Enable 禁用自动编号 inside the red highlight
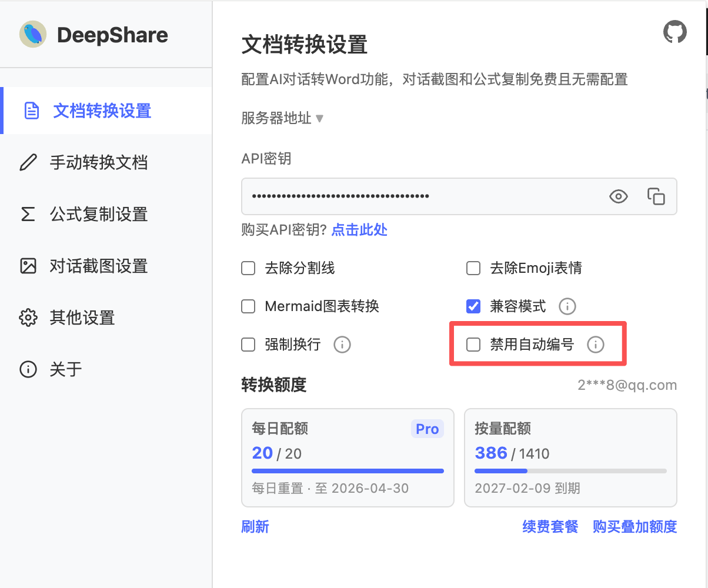Screen dimensions: 708x588 473,345
